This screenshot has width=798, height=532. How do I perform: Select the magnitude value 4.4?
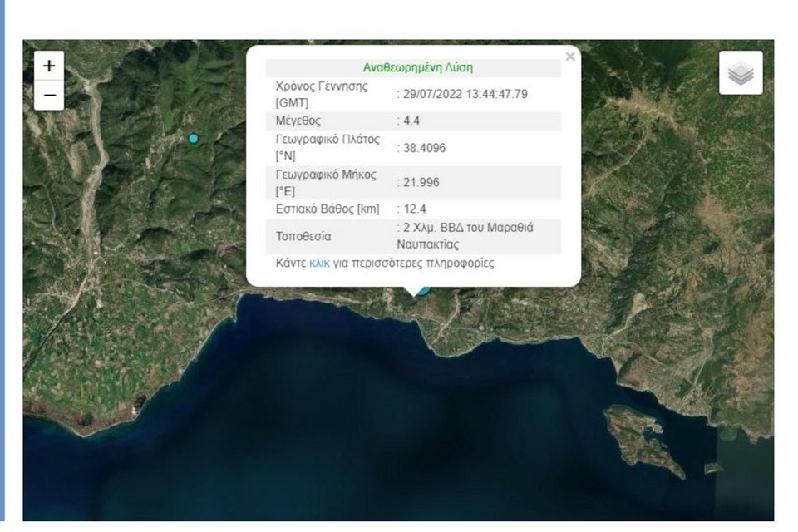(x=410, y=121)
